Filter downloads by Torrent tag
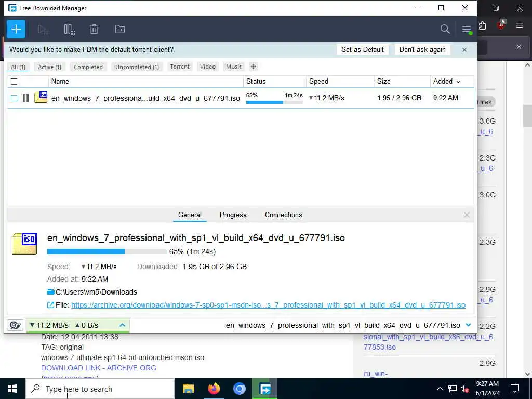The width and height of the screenshot is (532, 399). [x=180, y=66]
